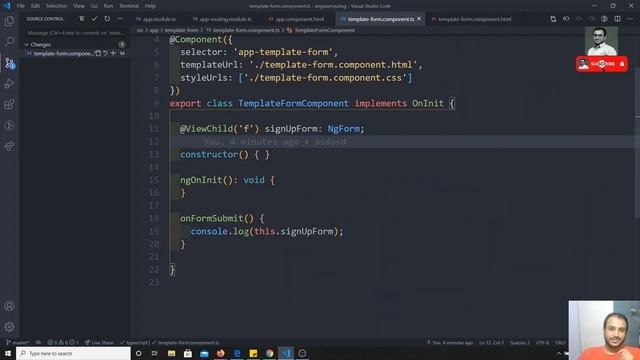The width and height of the screenshot is (640, 360).
Task: Click the typescript status bar item
Action: [136, 342]
